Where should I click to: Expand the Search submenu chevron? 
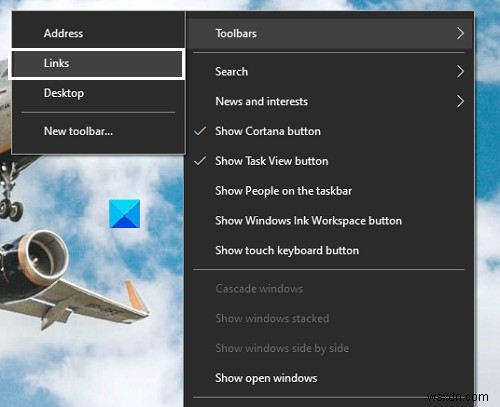460,71
